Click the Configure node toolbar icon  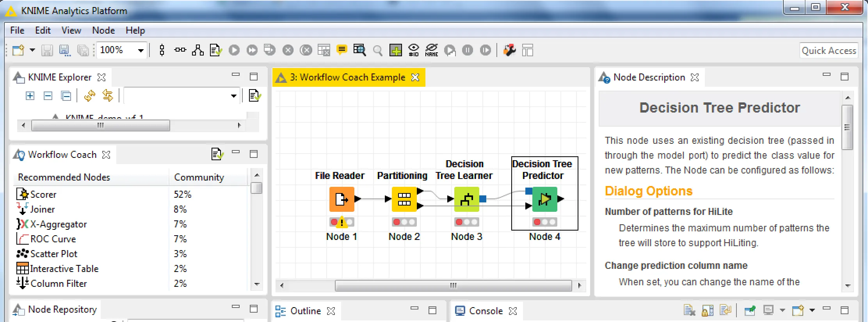(x=216, y=50)
